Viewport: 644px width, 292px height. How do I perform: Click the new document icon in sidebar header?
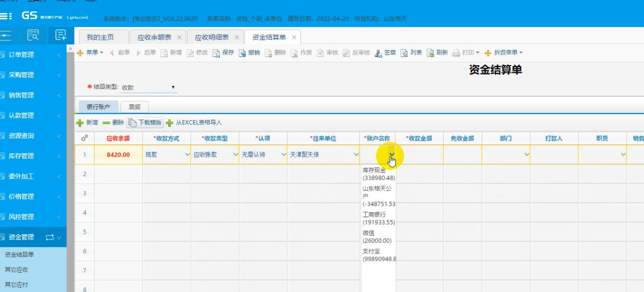tap(61, 35)
